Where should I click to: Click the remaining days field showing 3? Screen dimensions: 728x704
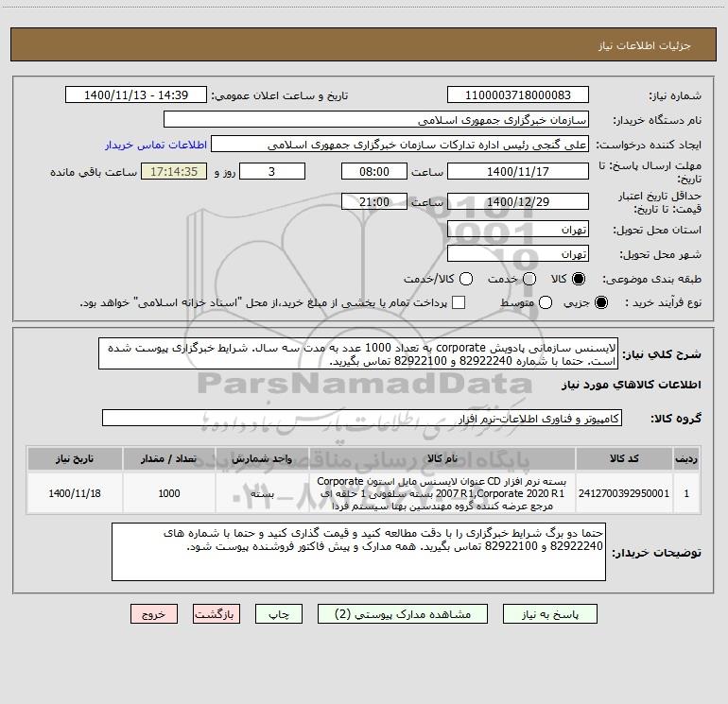272,171
